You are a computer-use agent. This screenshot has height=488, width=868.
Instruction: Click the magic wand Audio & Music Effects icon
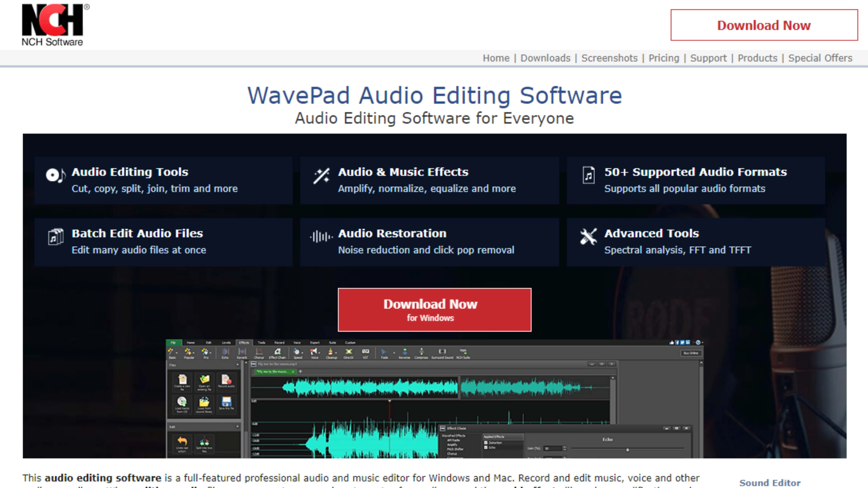[x=321, y=176]
